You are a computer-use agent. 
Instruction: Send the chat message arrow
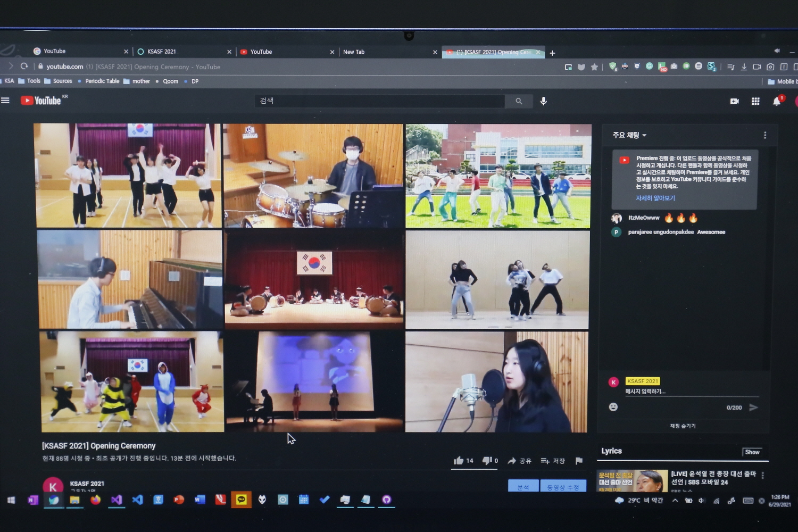[753, 408]
